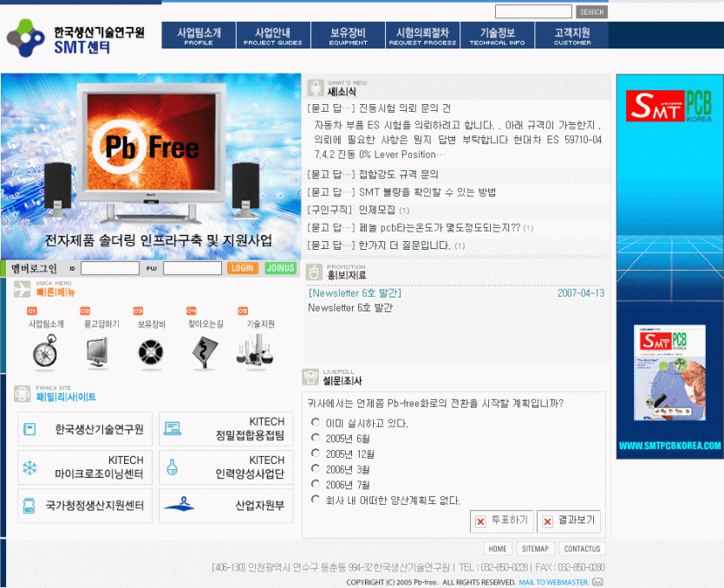
Task: Go to 시험의뢰절차 Request Process menu
Action: click(x=422, y=36)
